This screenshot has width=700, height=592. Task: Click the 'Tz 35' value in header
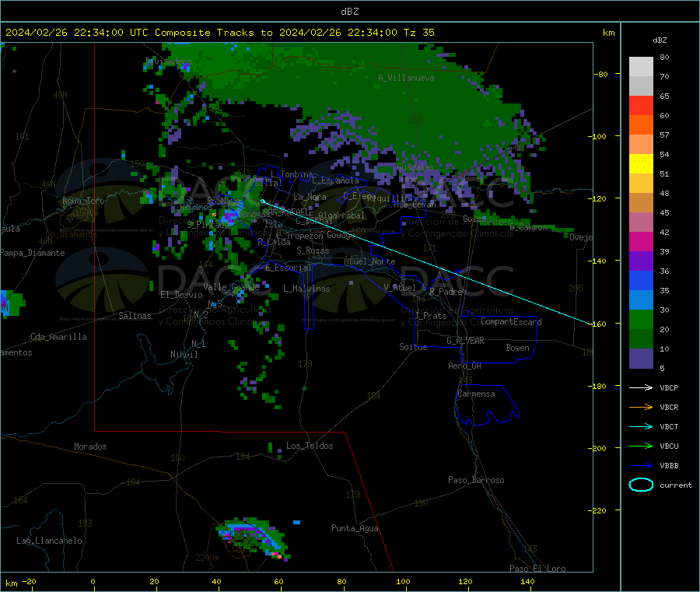tap(418, 33)
